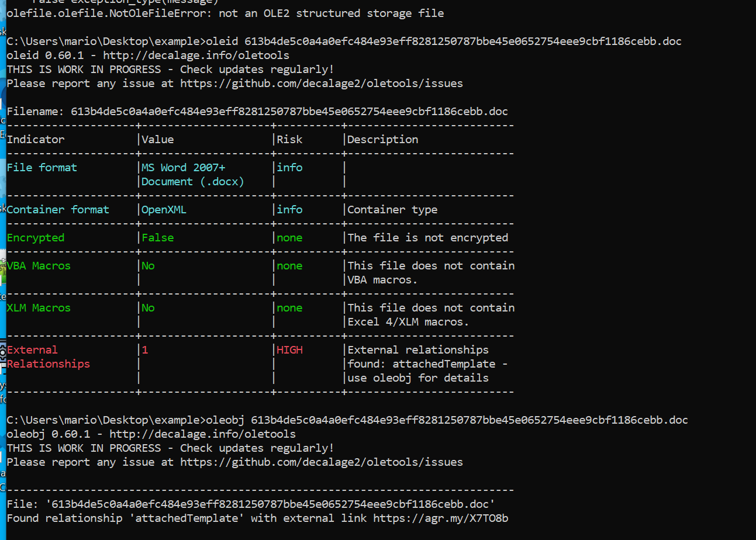Click the external link https://agr.my/X7TO8b
The width and height of the screenshot is (756, 540).
point(440,518)
